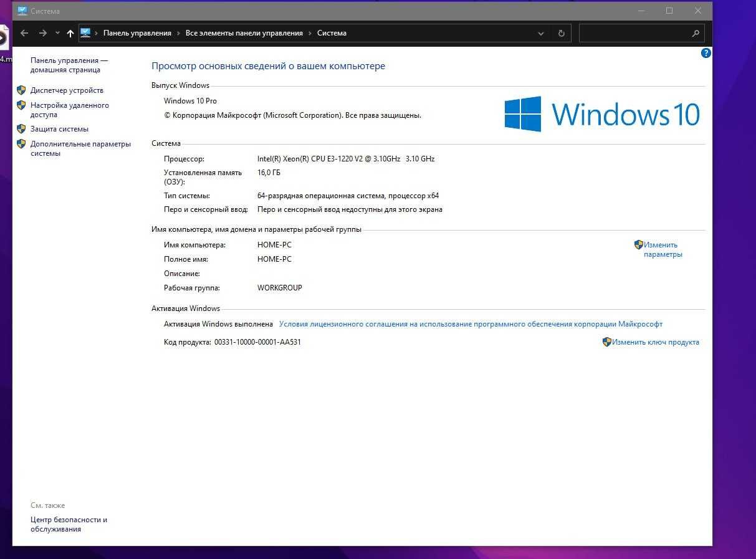Expand chevron after 'Все элементы панели управления'

(310, 33)
